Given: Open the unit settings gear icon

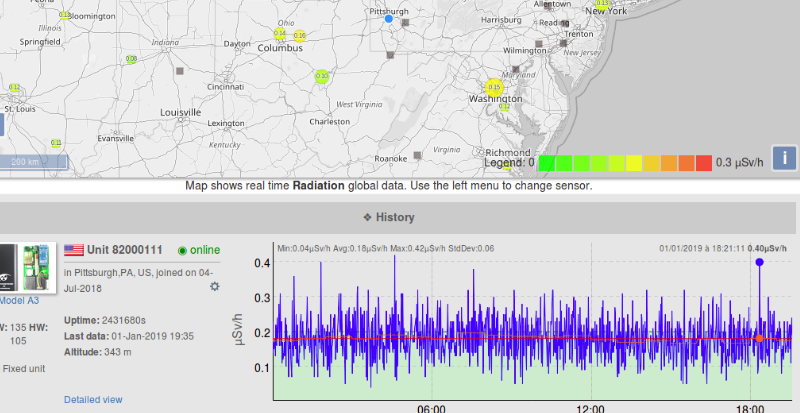Looking at the screenshot, I should (214, 287).
